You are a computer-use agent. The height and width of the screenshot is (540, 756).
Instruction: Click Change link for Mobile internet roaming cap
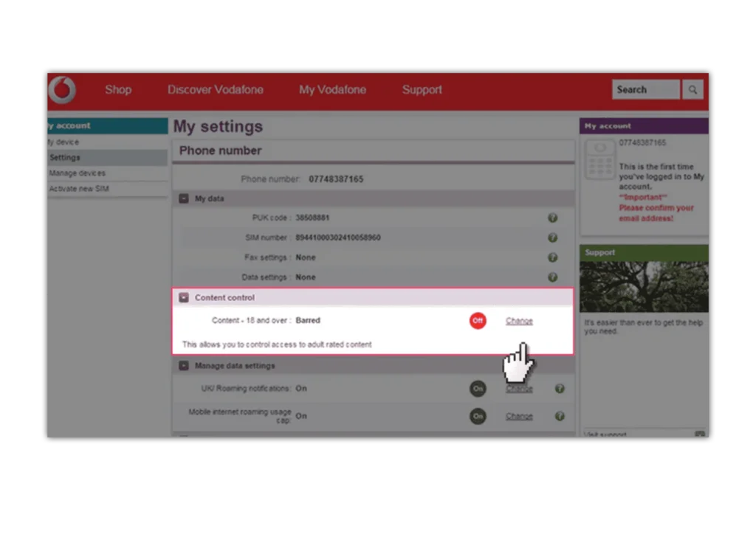pyautogui.click(x=519, y=416)
